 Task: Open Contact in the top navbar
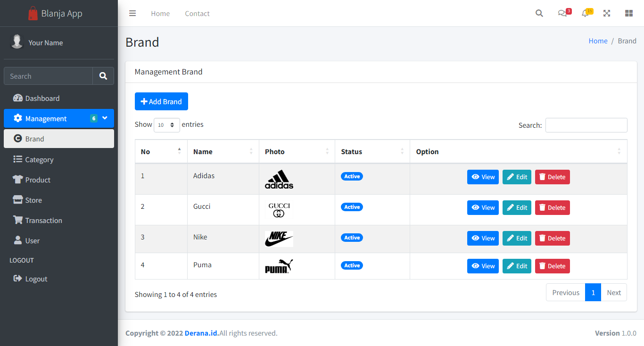[x=197, y=13]
